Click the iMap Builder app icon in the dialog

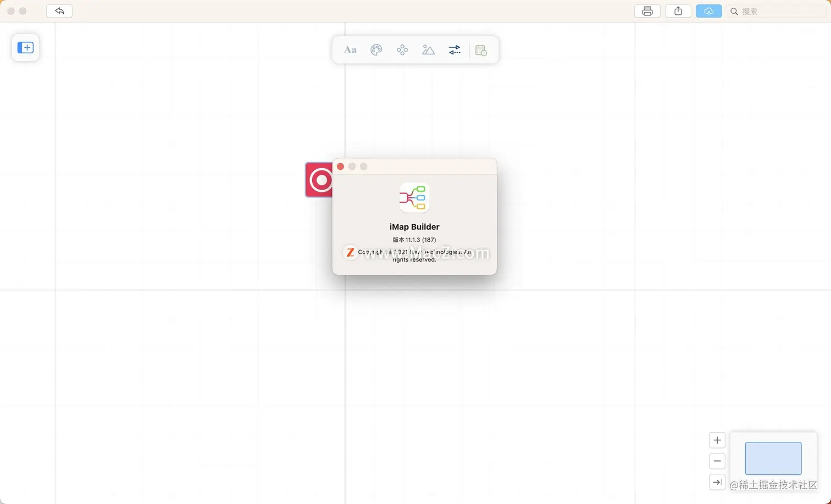click(x=414, y=198)
